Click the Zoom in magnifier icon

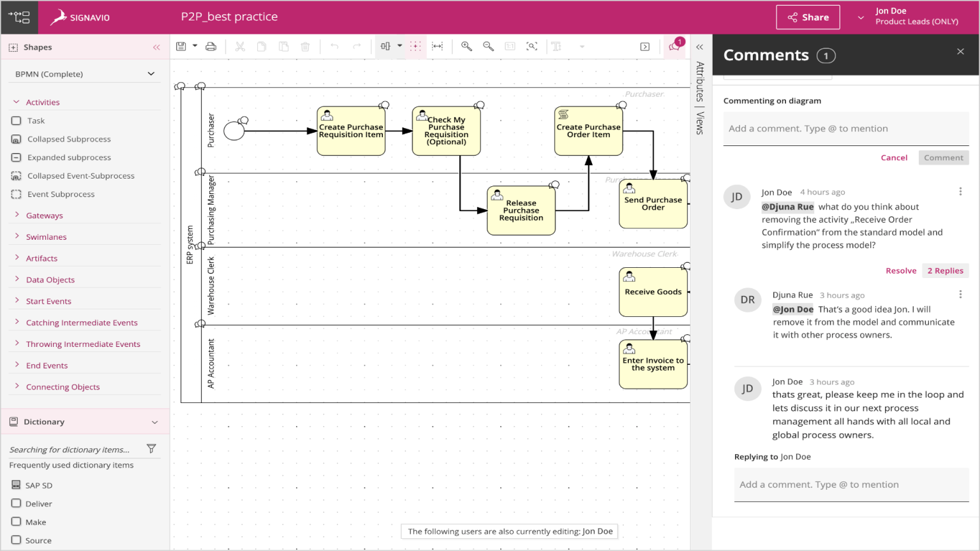coord(466,47)
